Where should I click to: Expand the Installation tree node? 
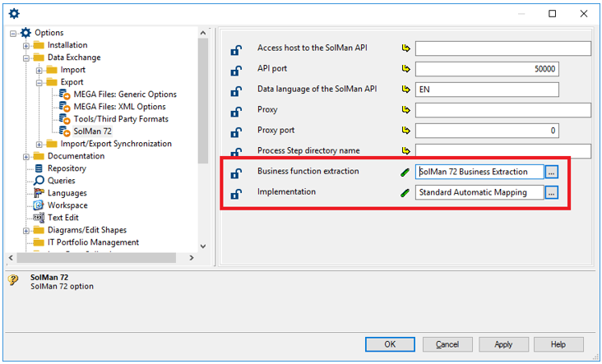(x=26, y=45)
